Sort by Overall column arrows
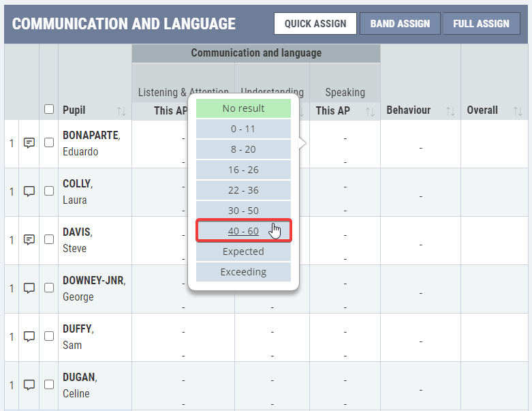The width and height of the screenshot is (532, 411). coord(518,111)
